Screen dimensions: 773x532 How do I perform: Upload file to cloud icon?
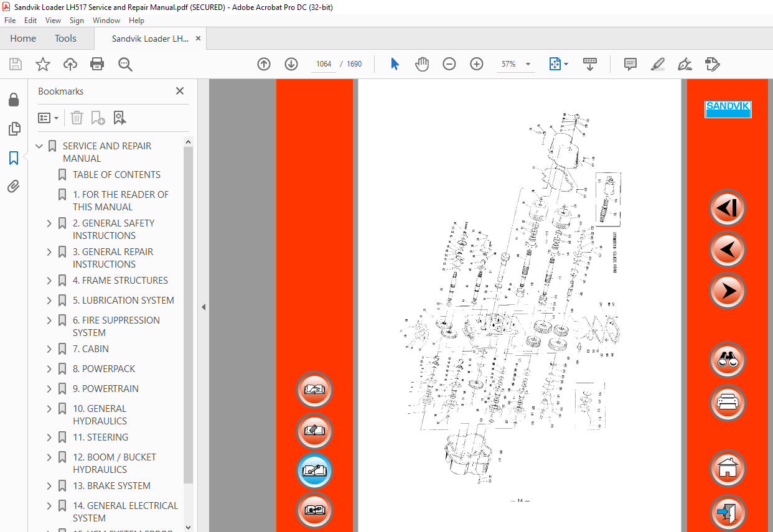point(70,64)
